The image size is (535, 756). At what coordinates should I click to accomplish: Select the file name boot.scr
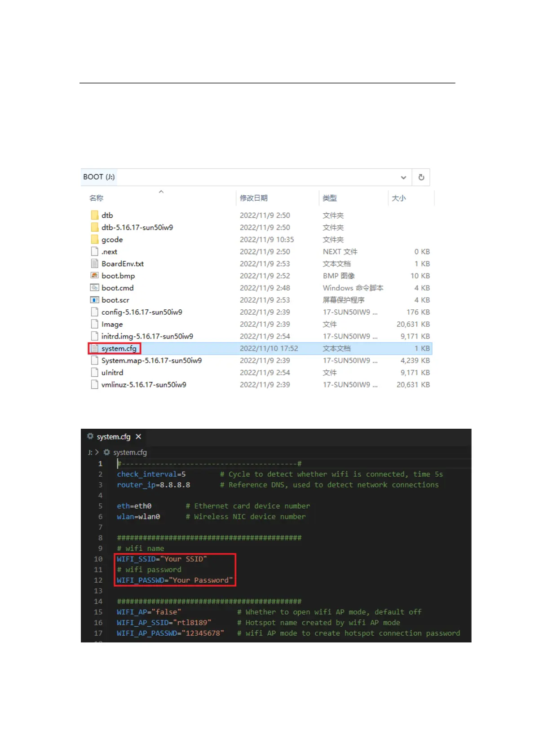(115, 300)
